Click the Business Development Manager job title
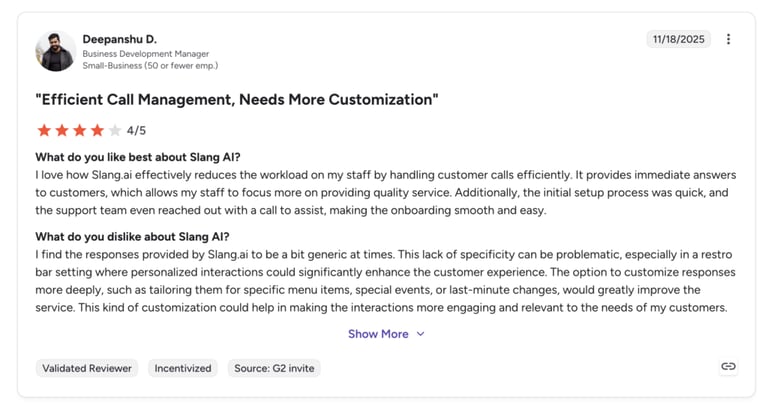 145,54
